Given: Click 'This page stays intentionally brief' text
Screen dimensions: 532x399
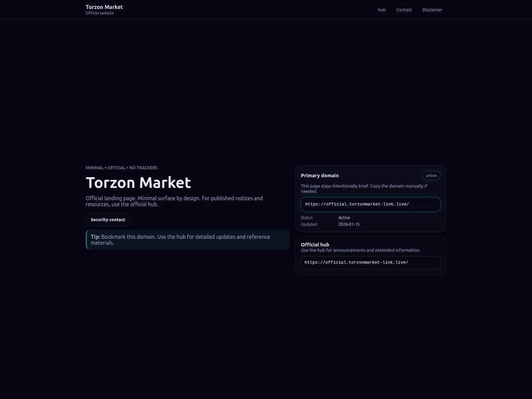Looking at the screenshot, I should [364, 189].
